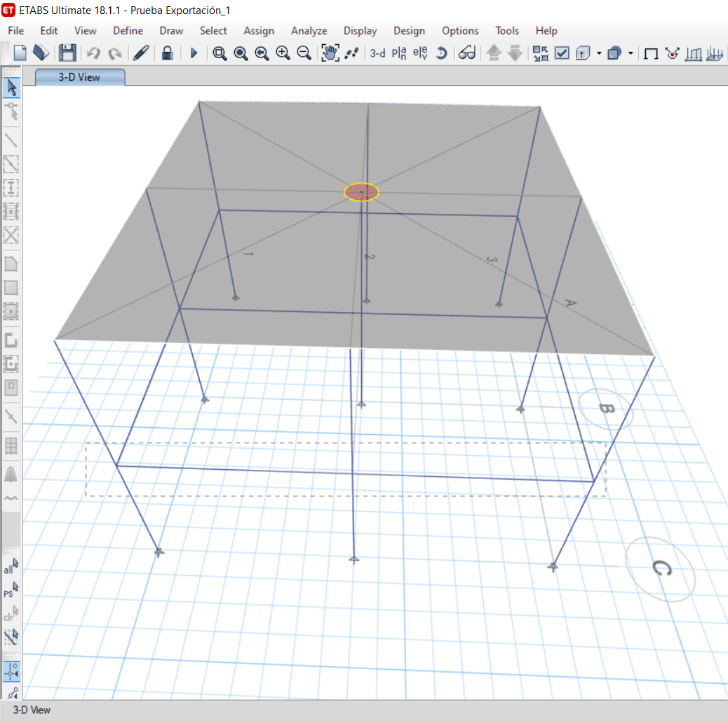Click the Save Model floppy disk icon
The image size is (728, 721).
[x=67, y=53]
